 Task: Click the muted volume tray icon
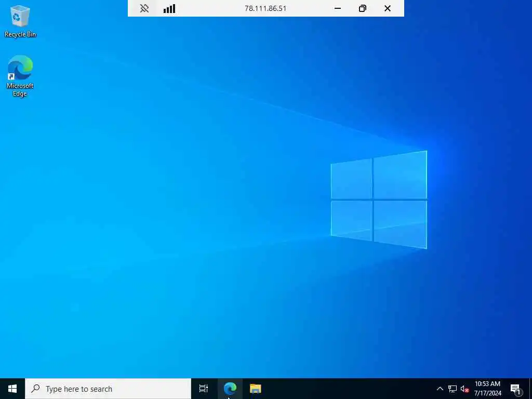point(464,389)
